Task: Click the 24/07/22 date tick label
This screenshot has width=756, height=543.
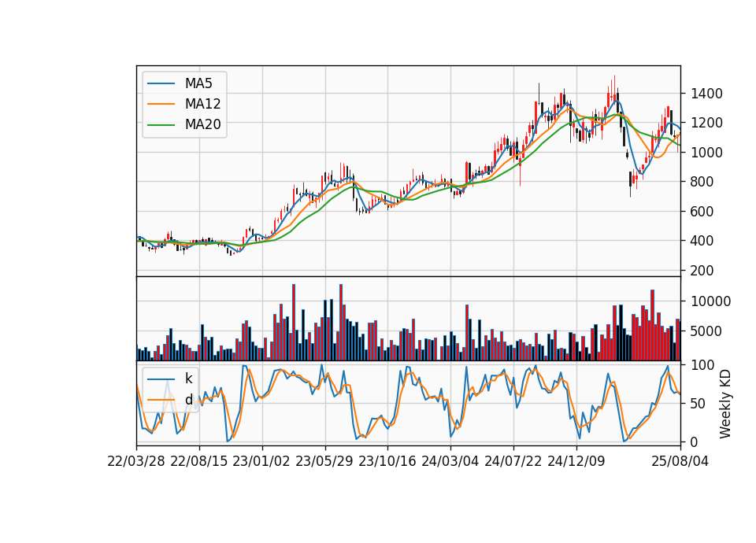Action: click(513, 461)
